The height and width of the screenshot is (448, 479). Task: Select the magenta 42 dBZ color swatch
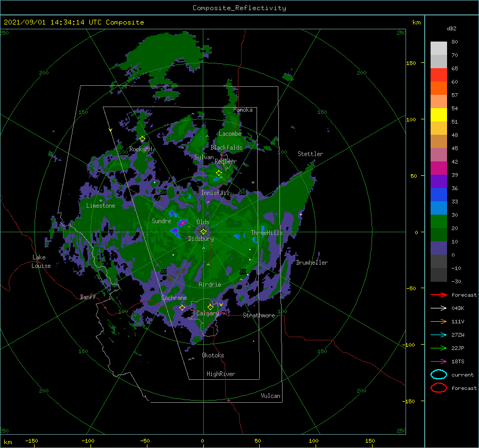coord(439,168)
